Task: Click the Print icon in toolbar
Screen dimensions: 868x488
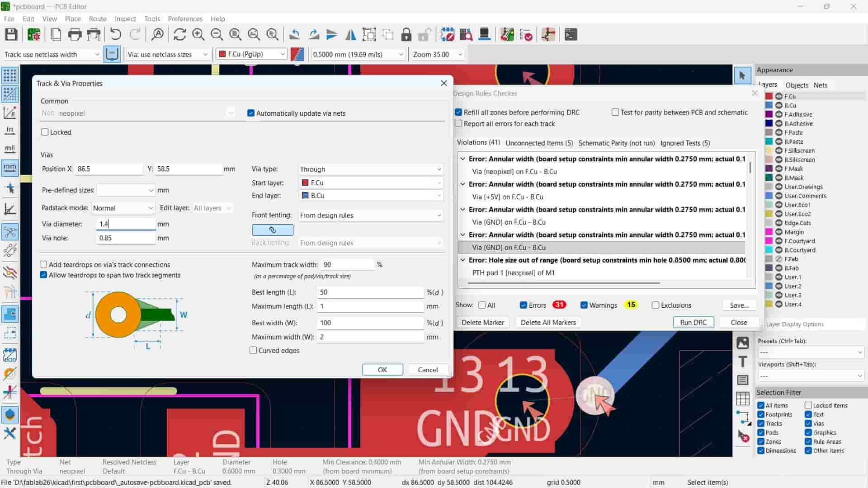Action: click(75, 35)
